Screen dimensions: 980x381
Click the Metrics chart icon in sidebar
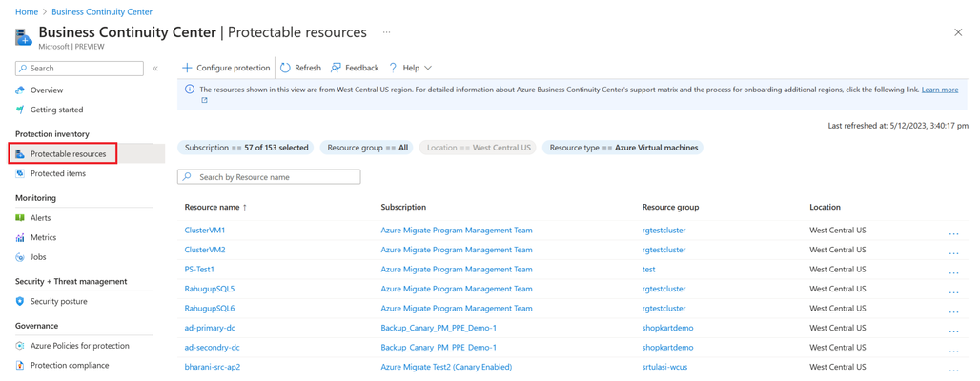(x=20, y=237)
